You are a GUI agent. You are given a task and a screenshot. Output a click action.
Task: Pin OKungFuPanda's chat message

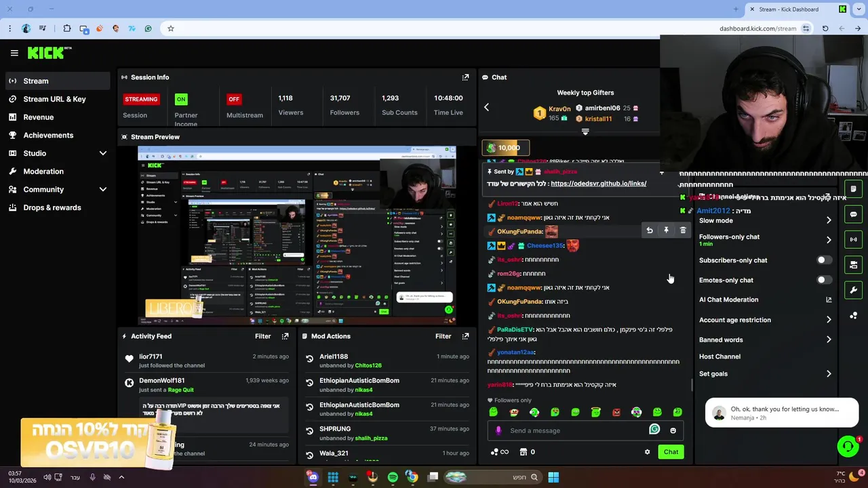point(666,230)
